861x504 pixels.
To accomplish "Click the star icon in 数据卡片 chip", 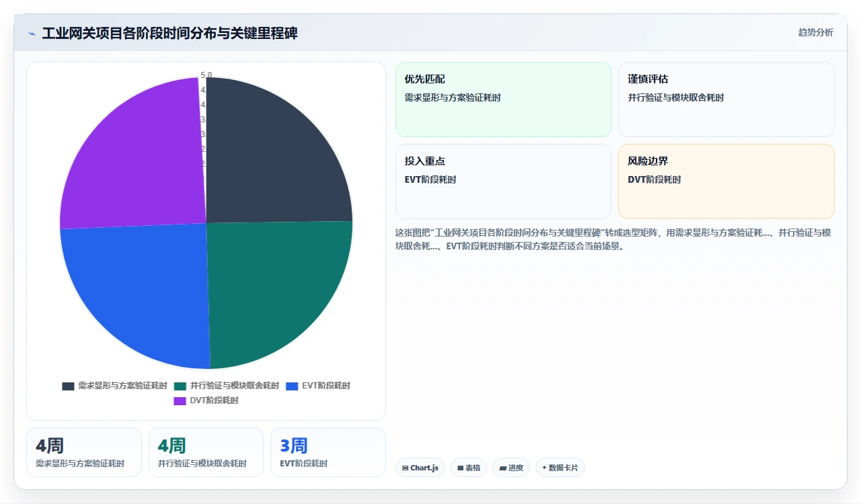I will point(544,468).
